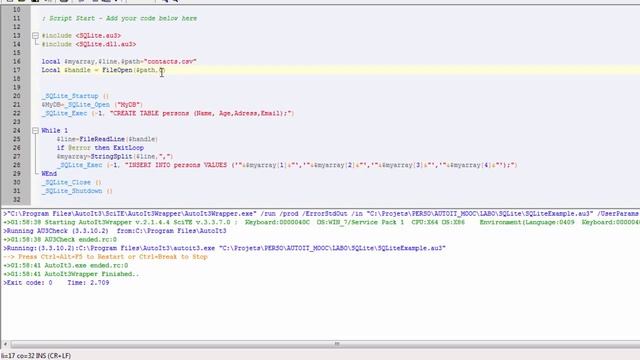Collapse the fold marker at the #include block
The image size is (640, 360).
(x=36, y=36)
